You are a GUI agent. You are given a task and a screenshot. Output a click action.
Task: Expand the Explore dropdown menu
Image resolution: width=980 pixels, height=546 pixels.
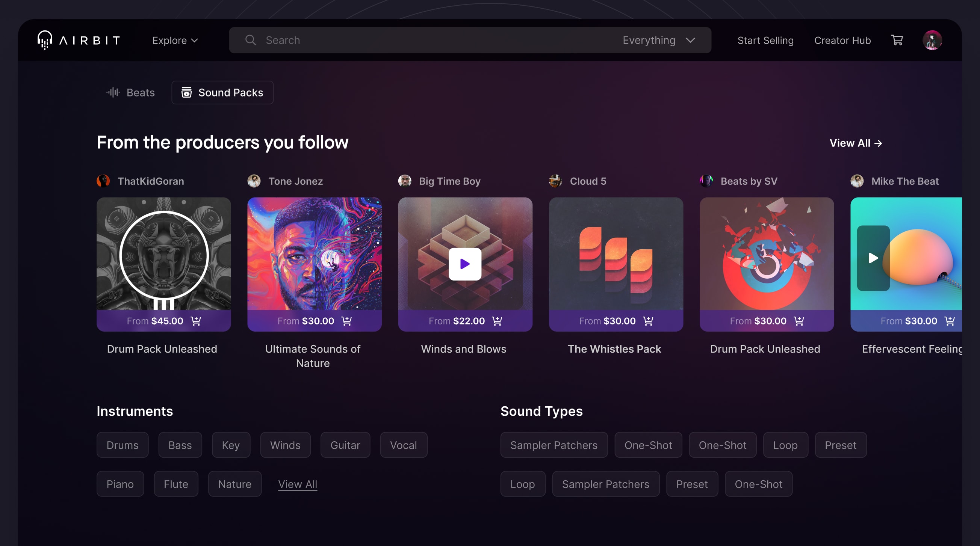point(175,40)
